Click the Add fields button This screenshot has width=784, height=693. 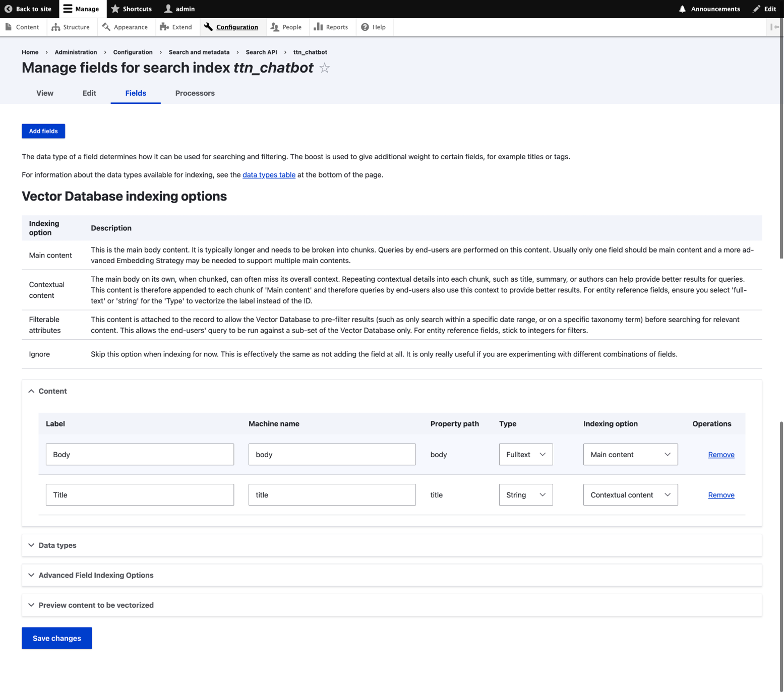point(43,131)
